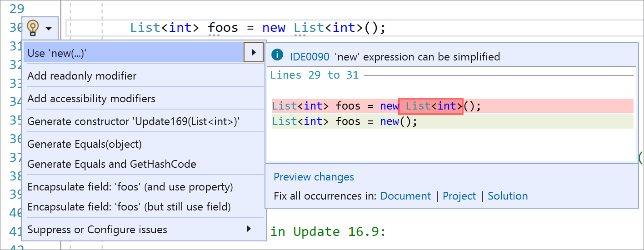The width and height of the screenshot is (644, 250).
Task: Click the "'new' expression can be simplified" message
Action: (417, 57)
